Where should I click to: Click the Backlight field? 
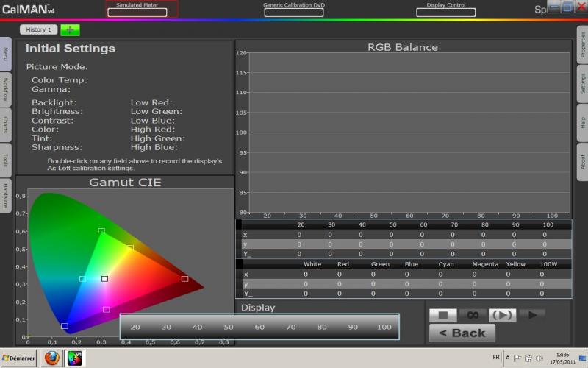point(54,102)
